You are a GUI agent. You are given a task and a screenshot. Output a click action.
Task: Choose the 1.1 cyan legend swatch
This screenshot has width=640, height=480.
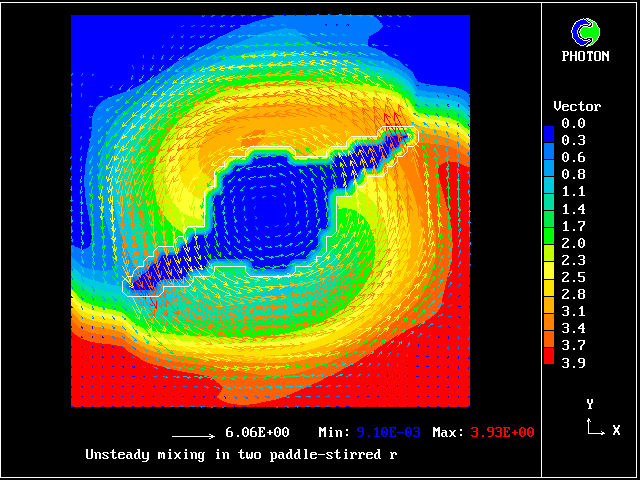[x=548, y=191]
